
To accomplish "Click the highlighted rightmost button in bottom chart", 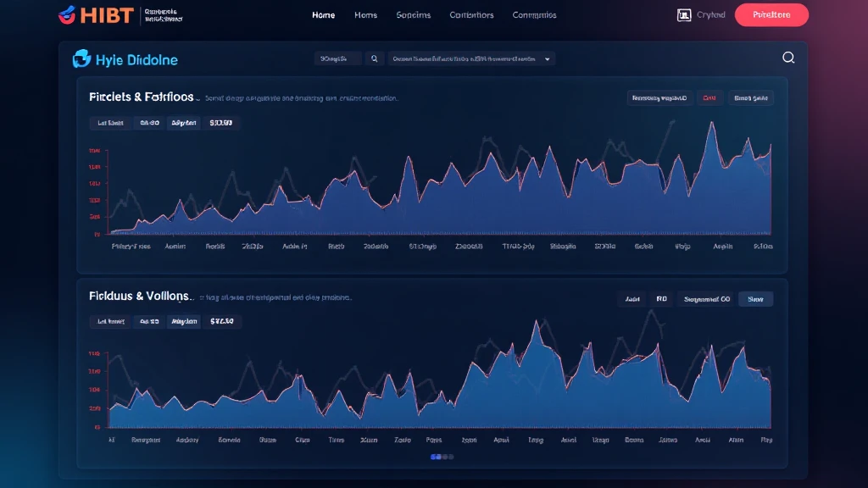I will click(x=755, y=299).
